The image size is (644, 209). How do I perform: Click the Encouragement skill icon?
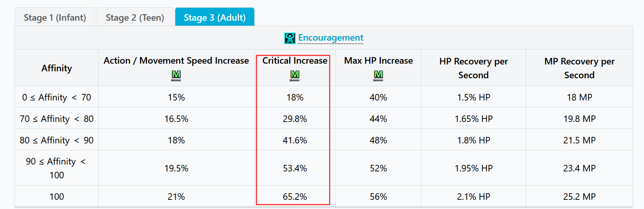290,38
